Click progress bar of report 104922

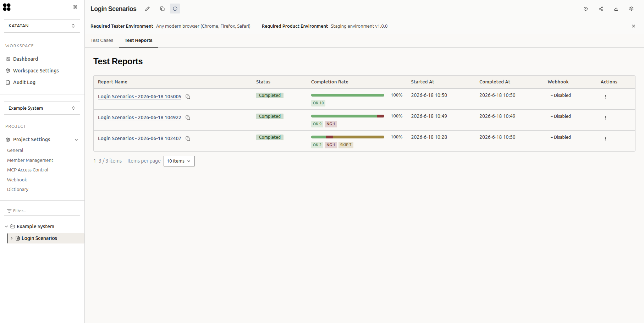pyautogui.click(x=348, y=116)
